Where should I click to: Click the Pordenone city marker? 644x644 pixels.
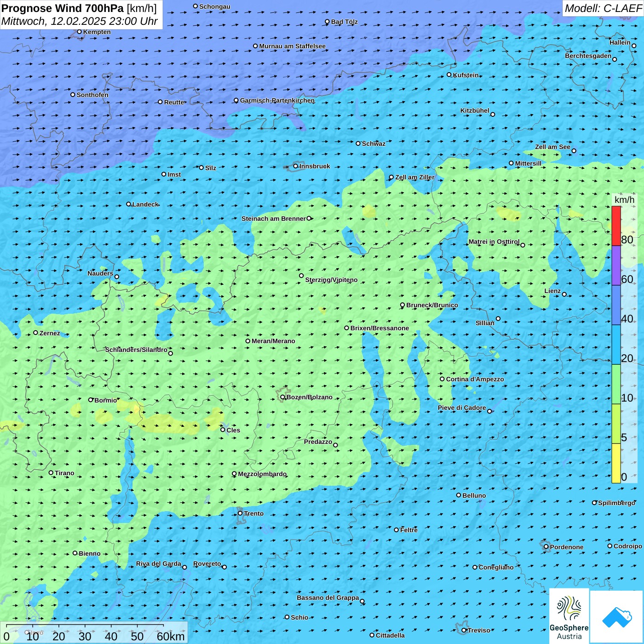tap(546, 547)
